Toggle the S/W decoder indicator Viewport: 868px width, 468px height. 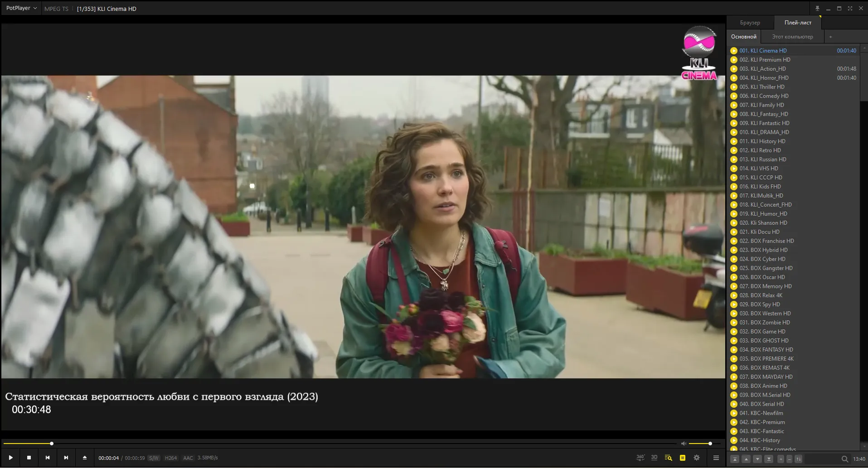click(x=154, y=458)
